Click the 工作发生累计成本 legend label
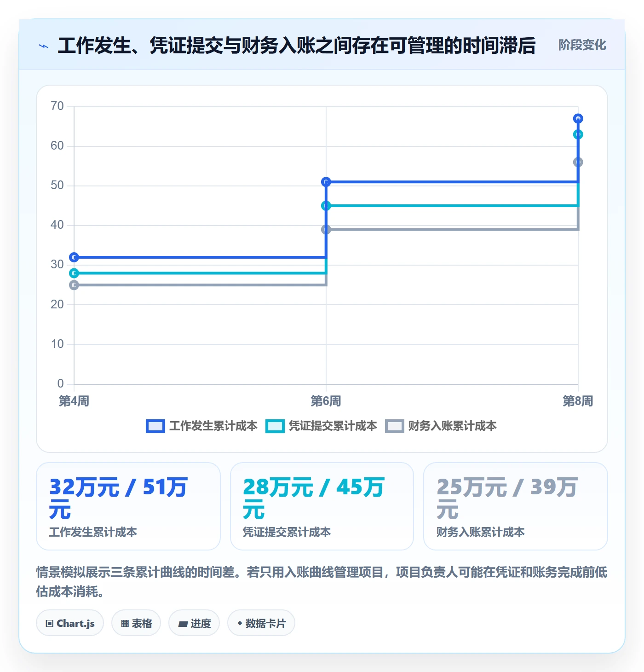The image size is (644, 672). pyautogui.click(x=213, y=426)
